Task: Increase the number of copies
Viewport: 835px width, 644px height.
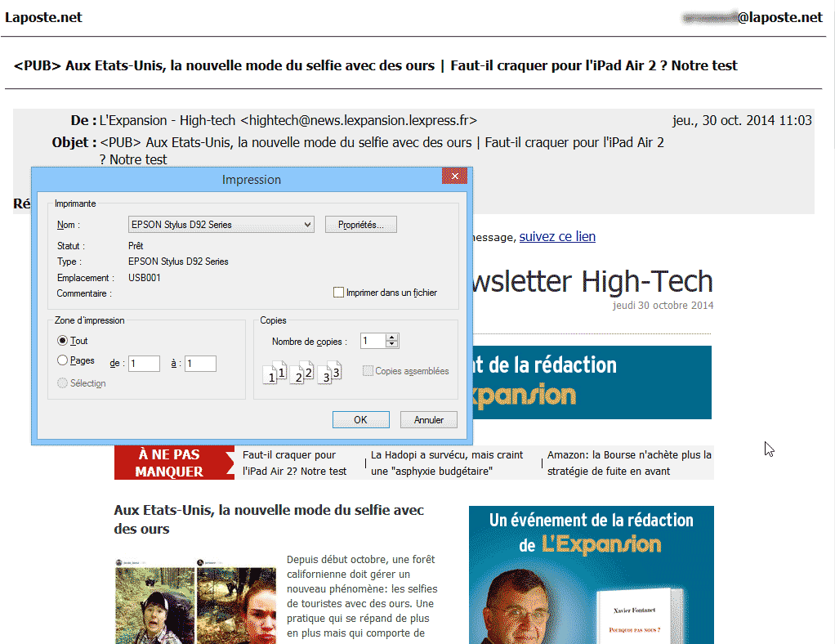Action: click(x=392, y=338)
